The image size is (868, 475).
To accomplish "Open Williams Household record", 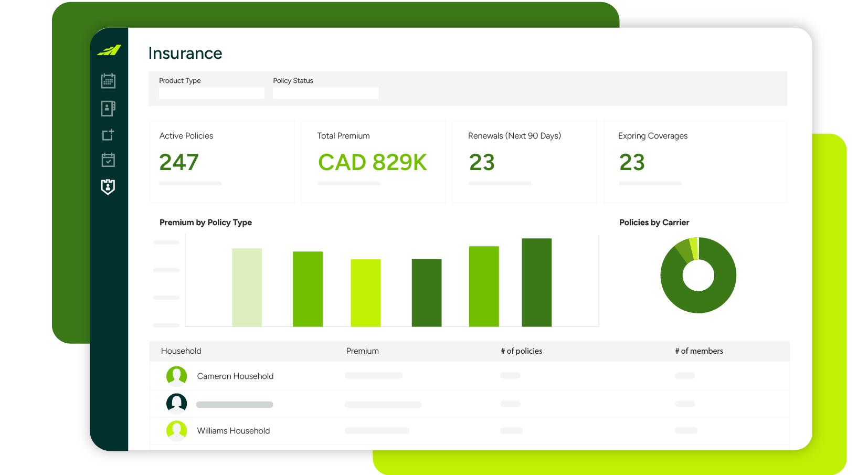I will coord(233,430).
